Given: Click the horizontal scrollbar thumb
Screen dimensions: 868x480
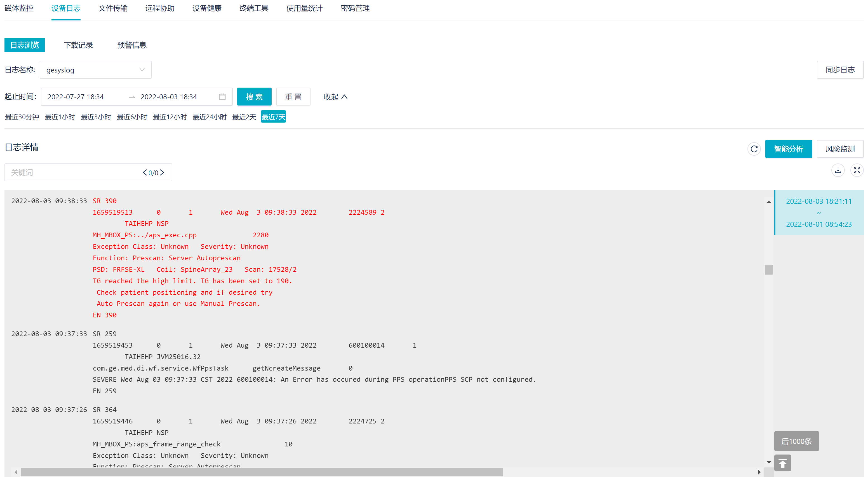Looking at the screenshot, I should point(262,472).
